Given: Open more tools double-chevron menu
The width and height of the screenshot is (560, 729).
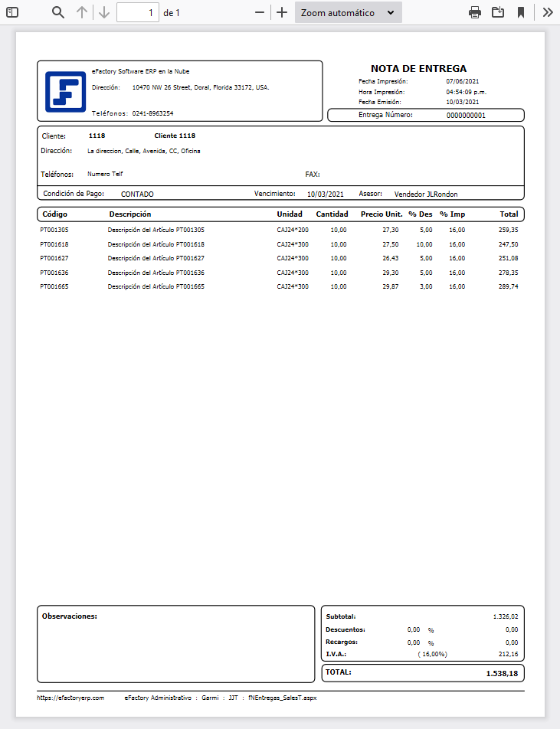Looking at the screenshot, I should (x=548, y=12).
